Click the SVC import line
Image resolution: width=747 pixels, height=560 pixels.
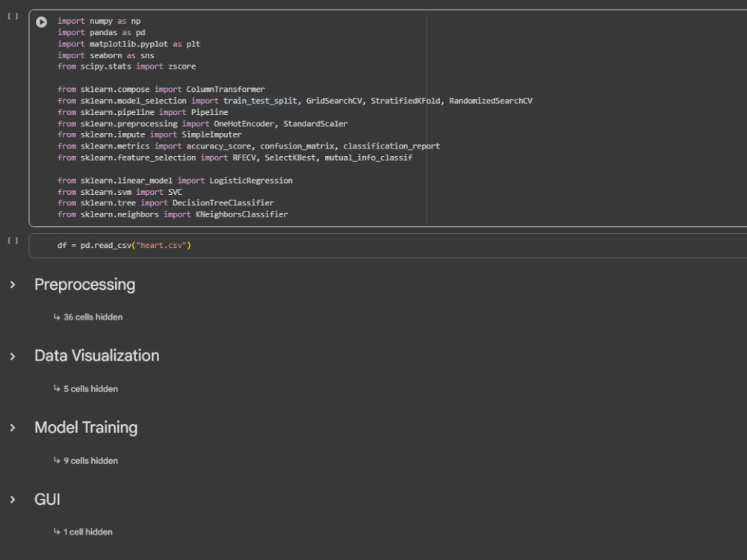[x=120, y=192]
